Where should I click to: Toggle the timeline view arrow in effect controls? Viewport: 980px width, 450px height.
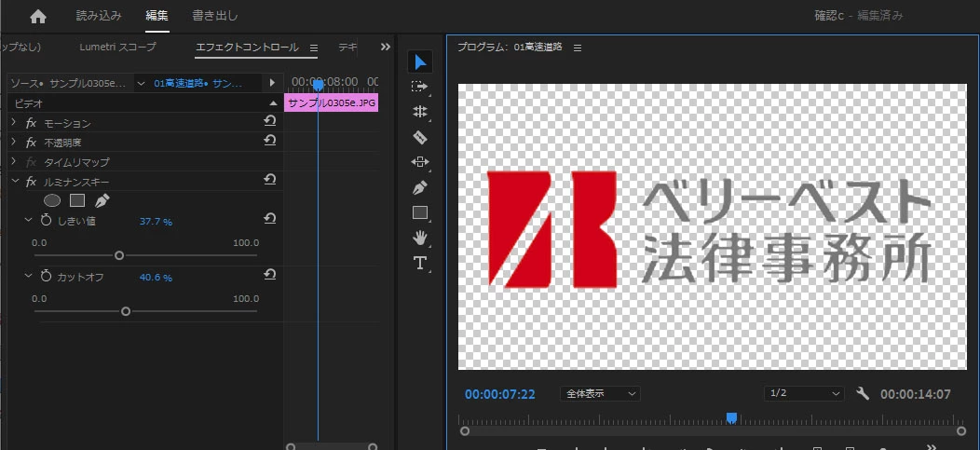pyautogui.click(x=272, y=83)
